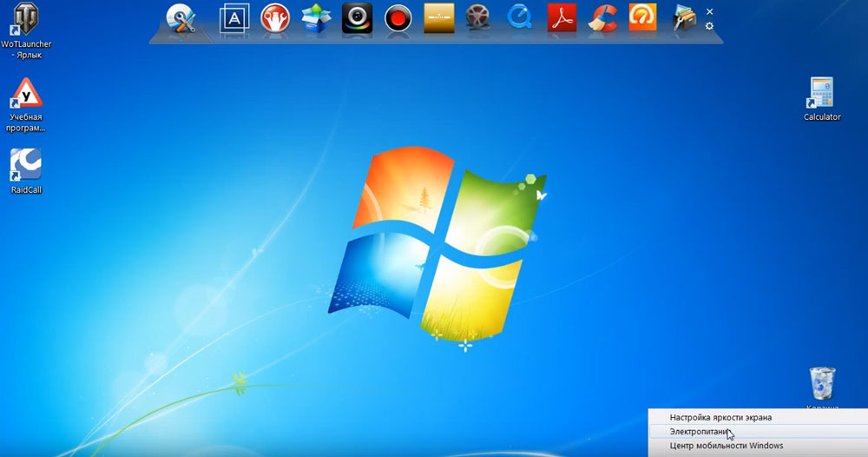868x457 pixels.
Task: Open the disc-and-wrench tools icon in dock
Action: 181,21
